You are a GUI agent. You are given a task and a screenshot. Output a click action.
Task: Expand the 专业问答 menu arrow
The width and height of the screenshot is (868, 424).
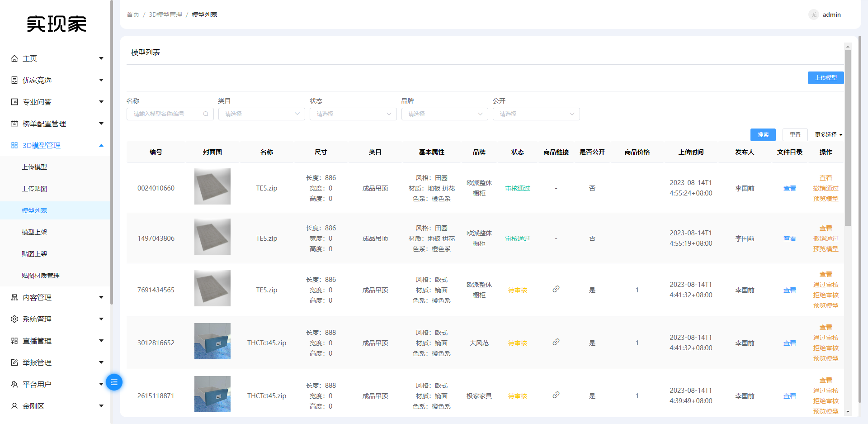point(101,102)
